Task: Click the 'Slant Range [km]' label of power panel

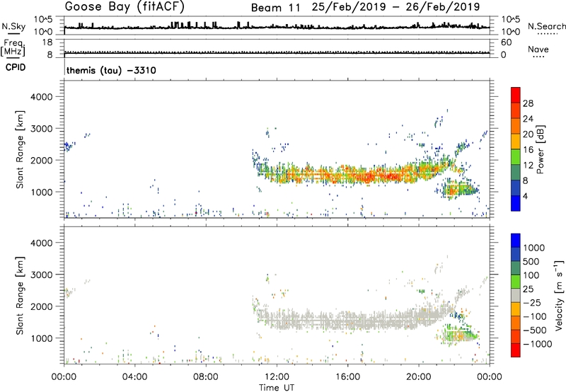Action: click(x=20, y=149)
